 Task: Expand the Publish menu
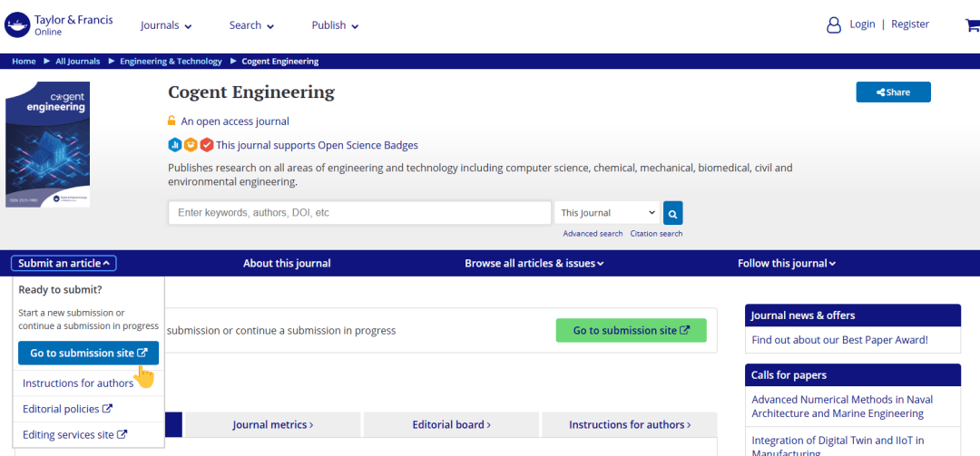tap(335, 25)
